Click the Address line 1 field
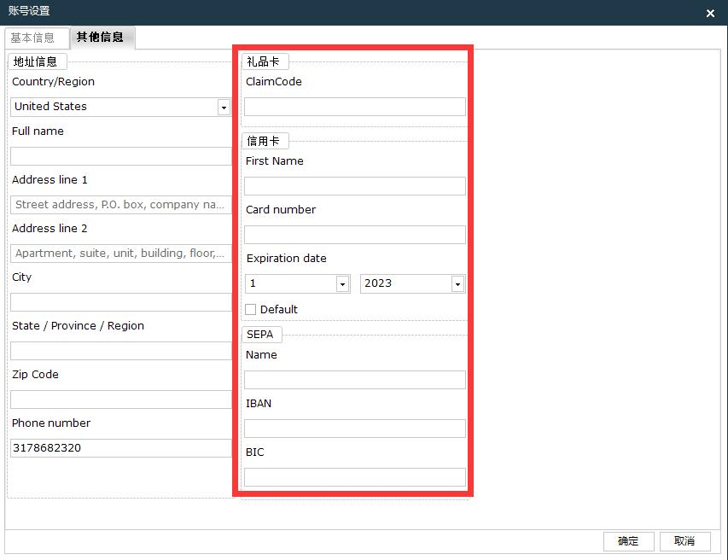 [x=119, y=204]
